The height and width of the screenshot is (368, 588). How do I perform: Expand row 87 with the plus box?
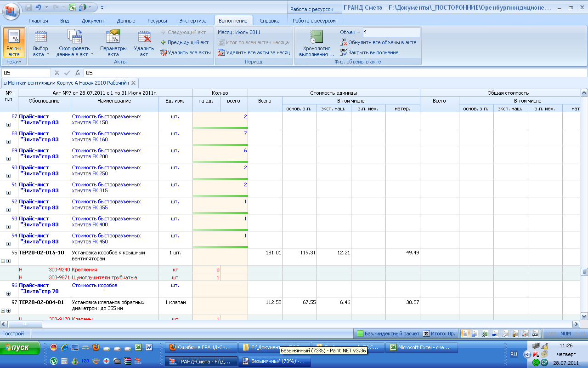click(x=8, y=125)
